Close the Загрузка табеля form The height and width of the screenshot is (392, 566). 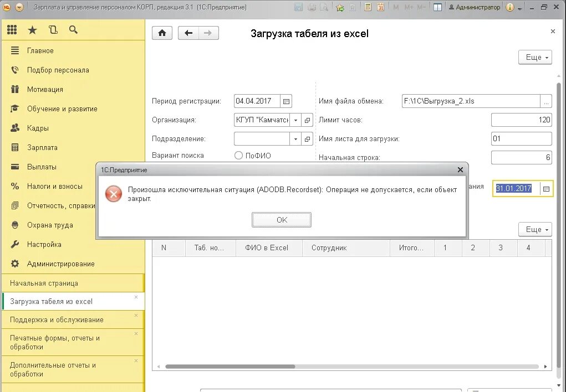pos(553,32)
